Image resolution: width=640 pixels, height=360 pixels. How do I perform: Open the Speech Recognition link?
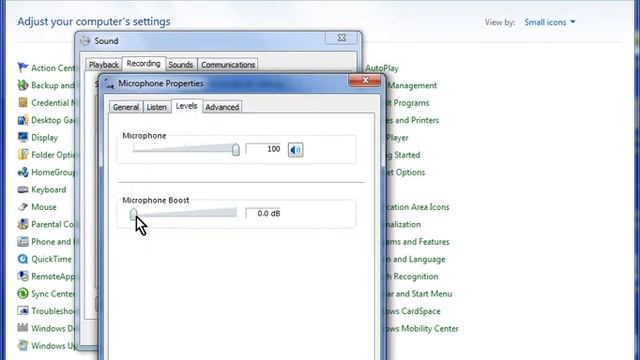(x=412, y=276)
